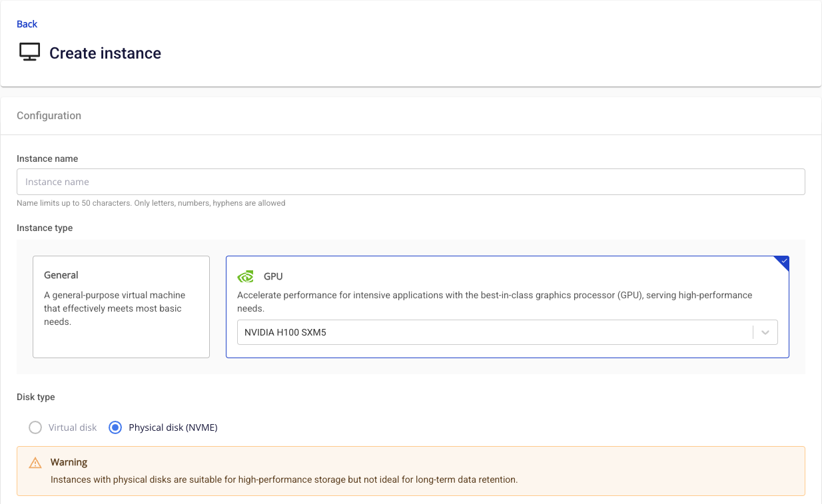Click the Instance name field label
The image size is (822, 504).
click(47, 158)
